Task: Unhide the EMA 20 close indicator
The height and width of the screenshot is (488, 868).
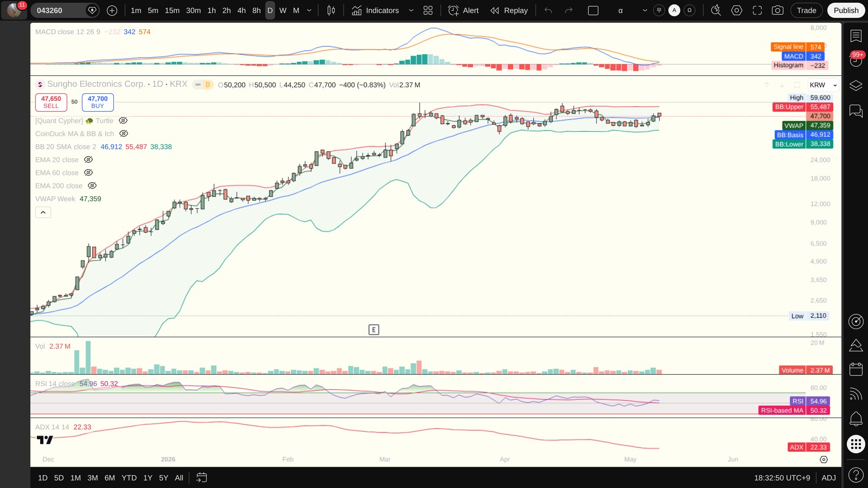Action: pos(88,159)
